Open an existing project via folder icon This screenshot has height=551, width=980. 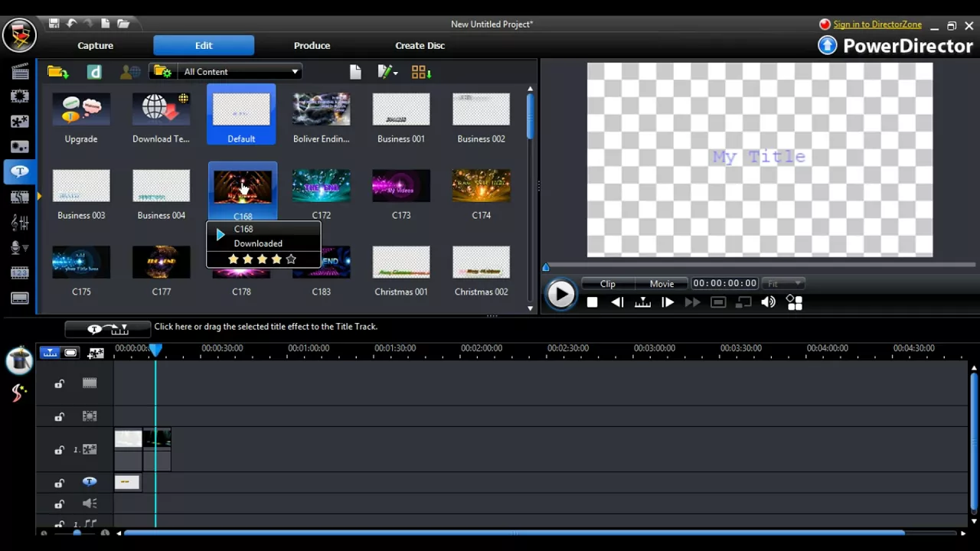click(x=123, y=24)
